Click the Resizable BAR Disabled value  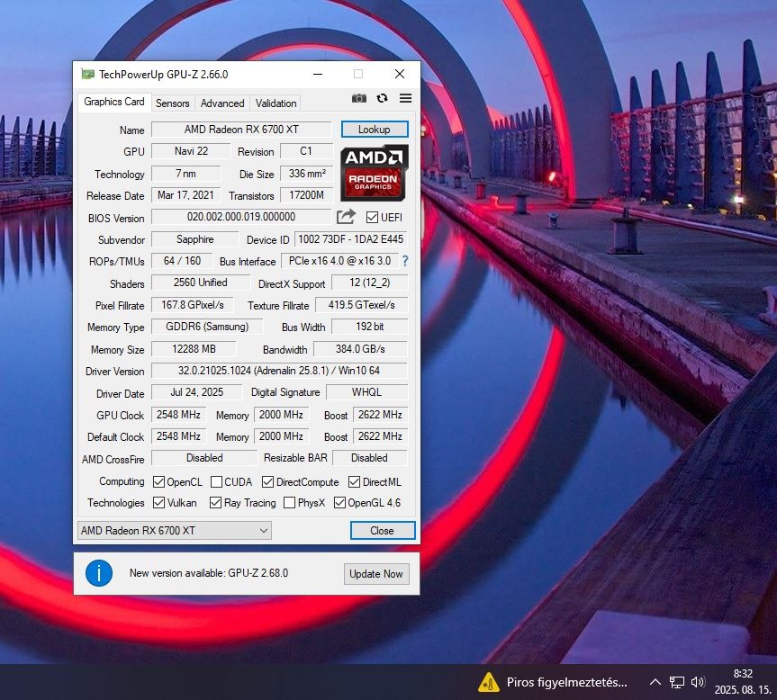click(370, 458)
